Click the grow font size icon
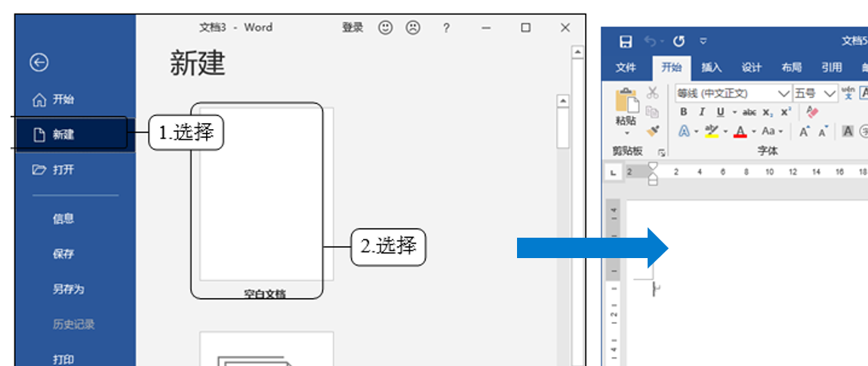The image size is (868, 366). click(805, 131)
